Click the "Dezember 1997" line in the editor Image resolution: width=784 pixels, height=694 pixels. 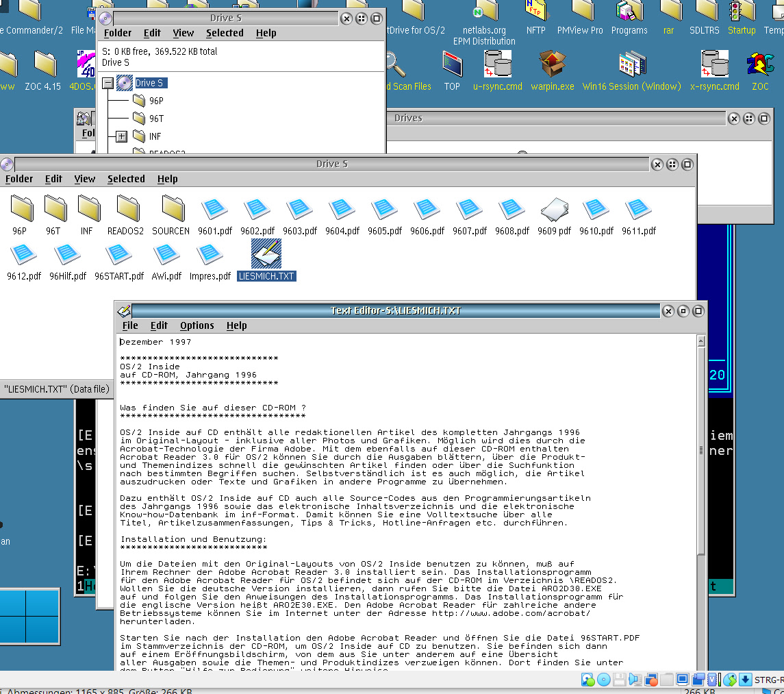[x=155, y=342]
